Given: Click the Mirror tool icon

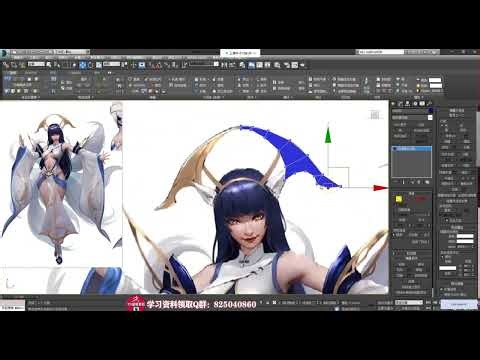Looking at the screenshot, I should pyautogui.click(x=224, y=65).
